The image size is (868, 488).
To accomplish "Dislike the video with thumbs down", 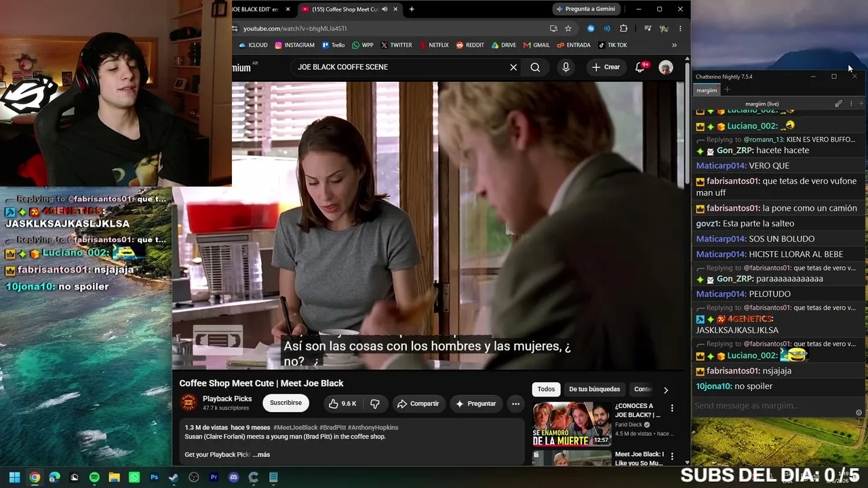I will (x=375, y=403).
